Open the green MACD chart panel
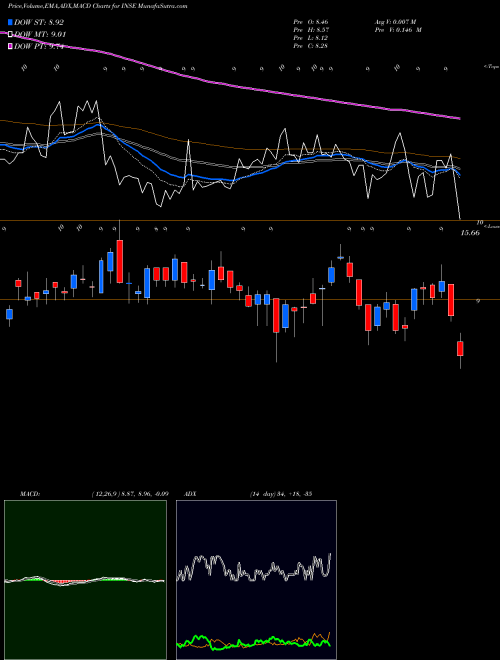The width and height of the screenshot is (500, 660). coord(85,580)
